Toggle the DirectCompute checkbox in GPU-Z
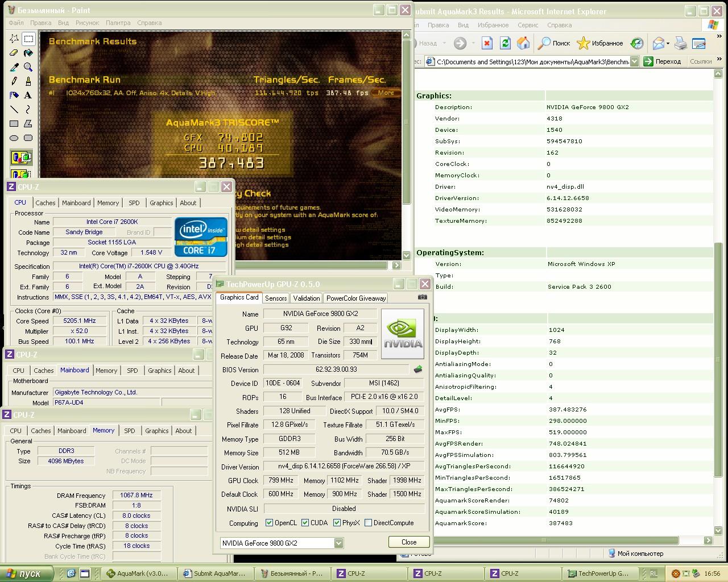This screenshot has width=728, height=582. [x=369, y=523]
